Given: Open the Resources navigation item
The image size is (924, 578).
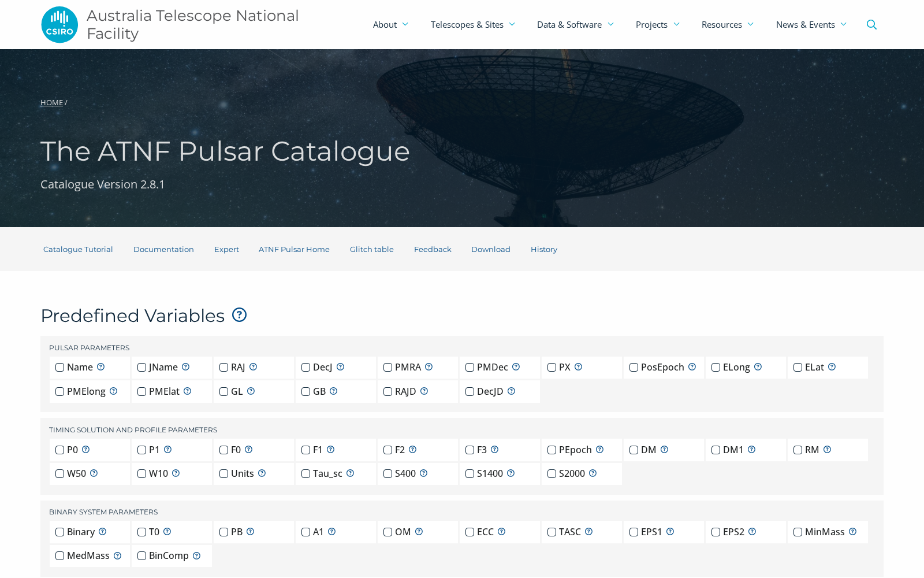Looking at the screenshot, I should [722, 24].
